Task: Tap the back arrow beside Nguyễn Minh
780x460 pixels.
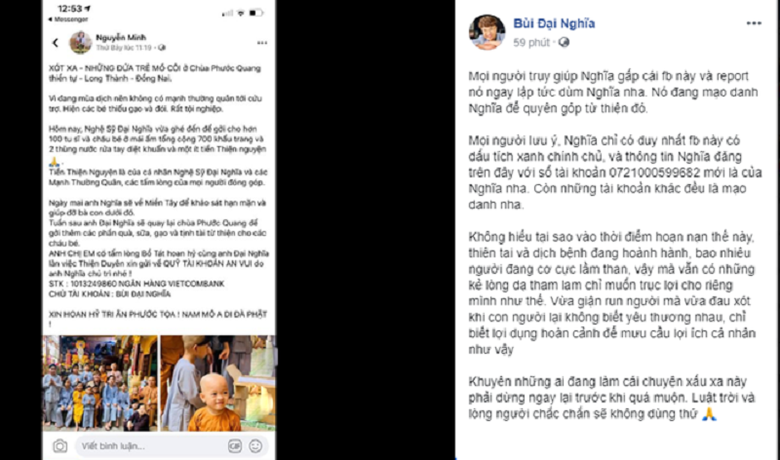Action: click(55, 43)
